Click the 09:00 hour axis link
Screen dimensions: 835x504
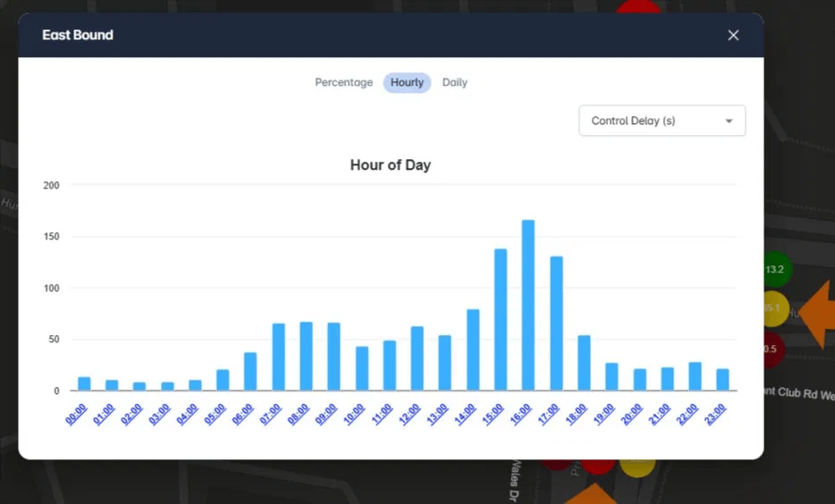coord(326,414)
